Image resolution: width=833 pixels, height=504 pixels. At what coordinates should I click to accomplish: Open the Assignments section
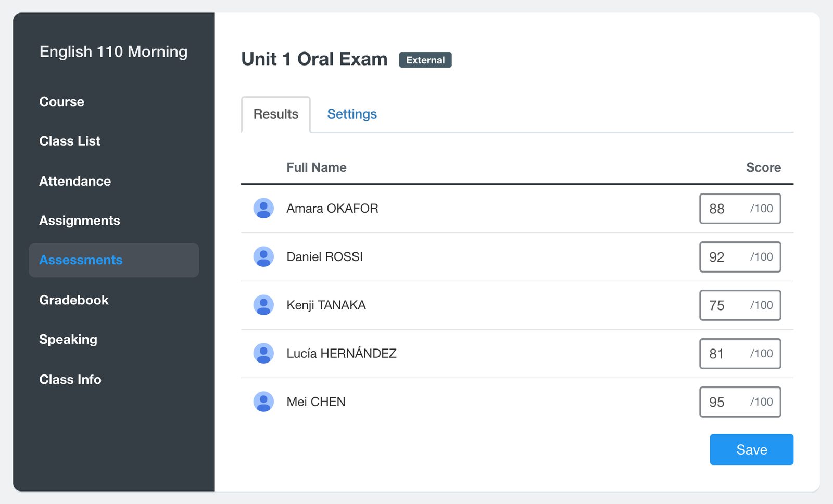tap(80, 221)
